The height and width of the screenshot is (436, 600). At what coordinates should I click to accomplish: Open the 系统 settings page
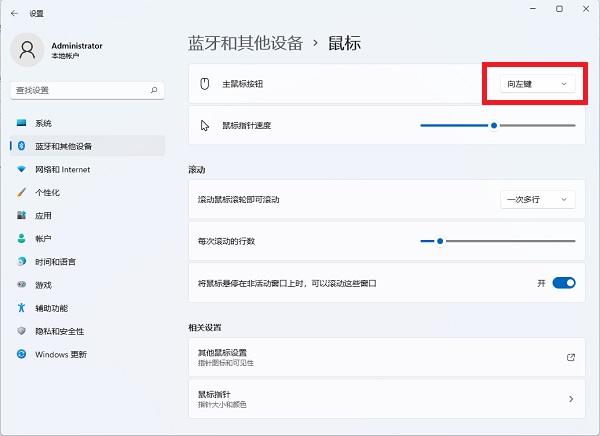tap(43, 123)
